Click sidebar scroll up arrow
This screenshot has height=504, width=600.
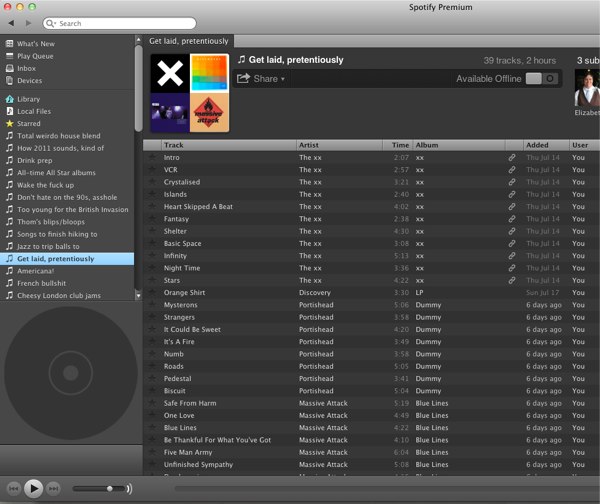point(139,39)
